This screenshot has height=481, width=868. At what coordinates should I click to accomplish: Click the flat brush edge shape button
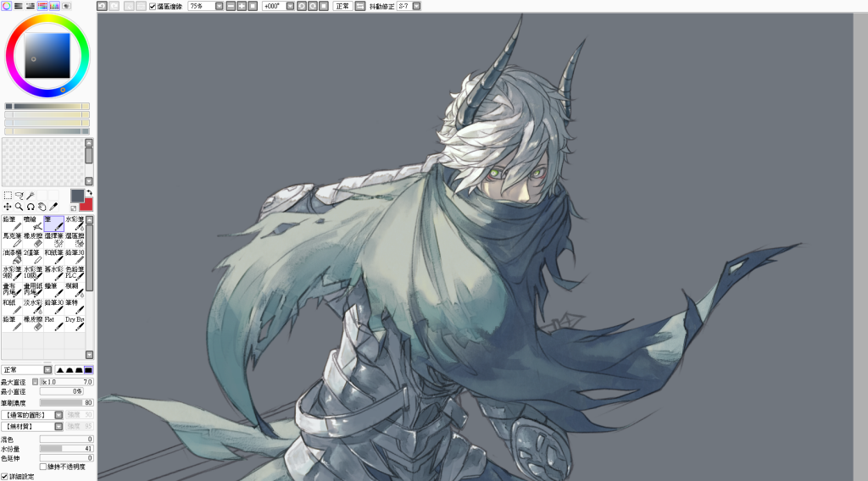[89, 370]
